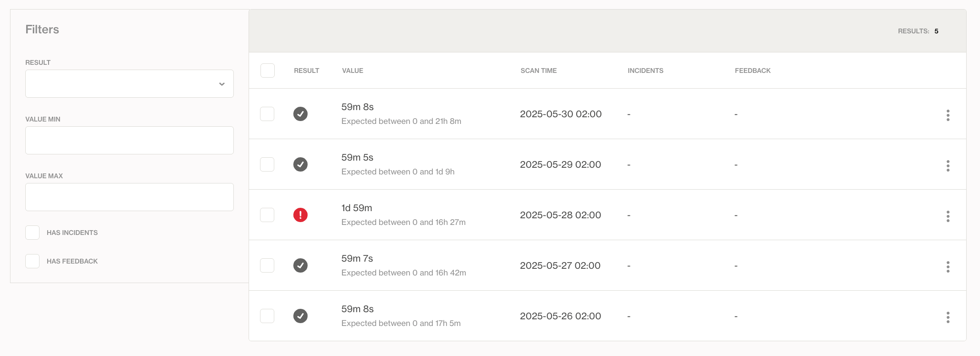Click the passed checkmark icon for 2025-05-27
Screen dimensions: 980x356
pos(300,265)
